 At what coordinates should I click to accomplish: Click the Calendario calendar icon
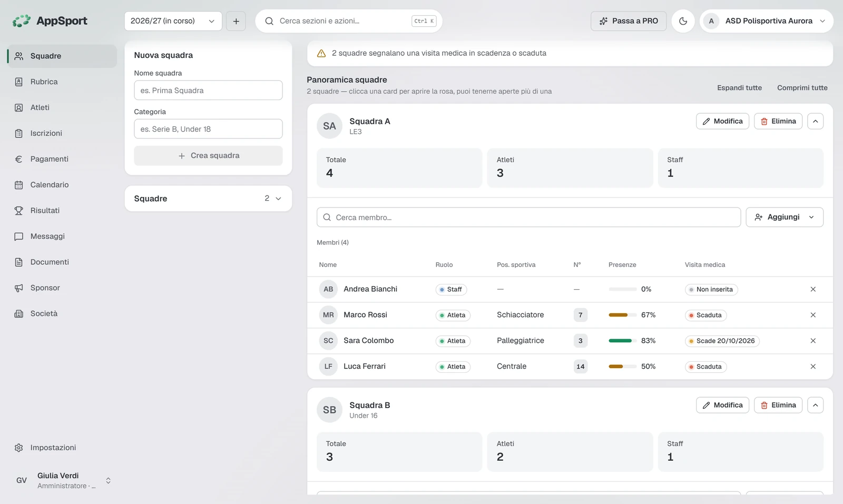coord(19,185)
